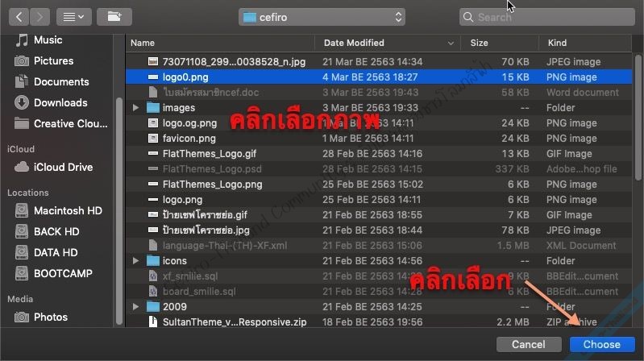The height and width of the screenshot is (361, 644).
Task: Select iCloud Drive in sidebar
Action: [x=63, y=167]
